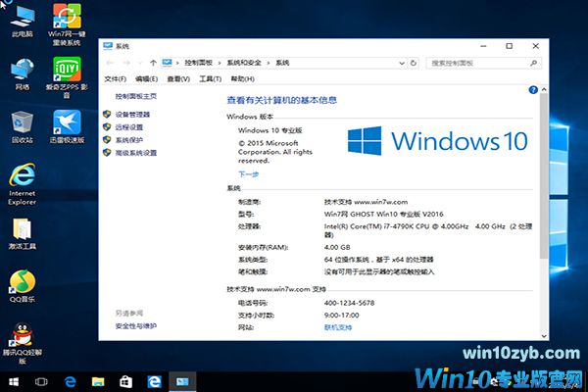Open the 工具(T) menu
The image size is (588, 392).
pyautogui.click(x=211, y=78)
